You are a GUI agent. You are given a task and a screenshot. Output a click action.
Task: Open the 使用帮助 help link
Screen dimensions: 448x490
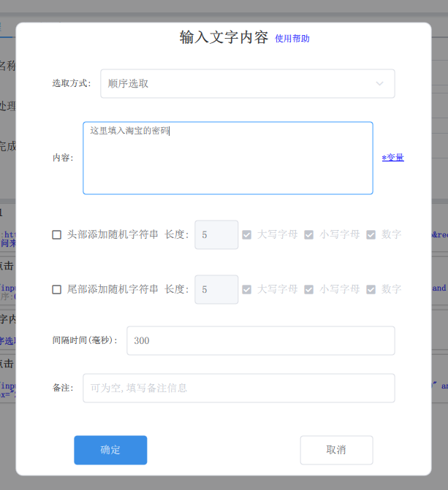292,39
